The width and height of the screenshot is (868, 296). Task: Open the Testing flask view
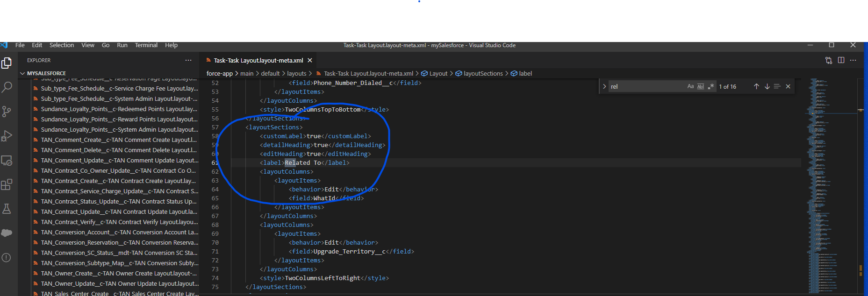point(7,209)
